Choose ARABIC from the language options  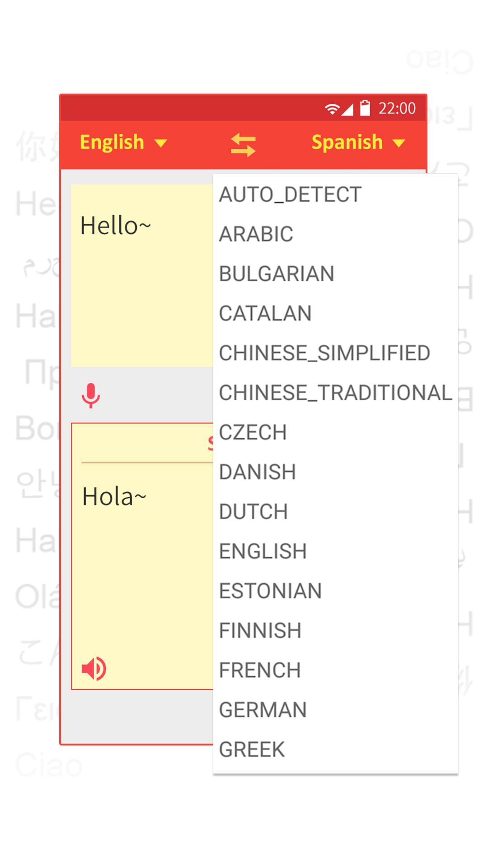[x=255, y=234]
